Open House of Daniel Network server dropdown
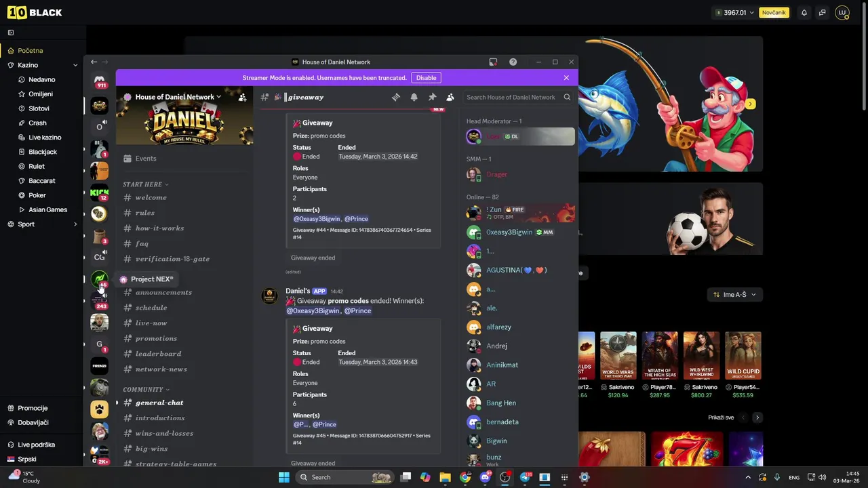 178,97
